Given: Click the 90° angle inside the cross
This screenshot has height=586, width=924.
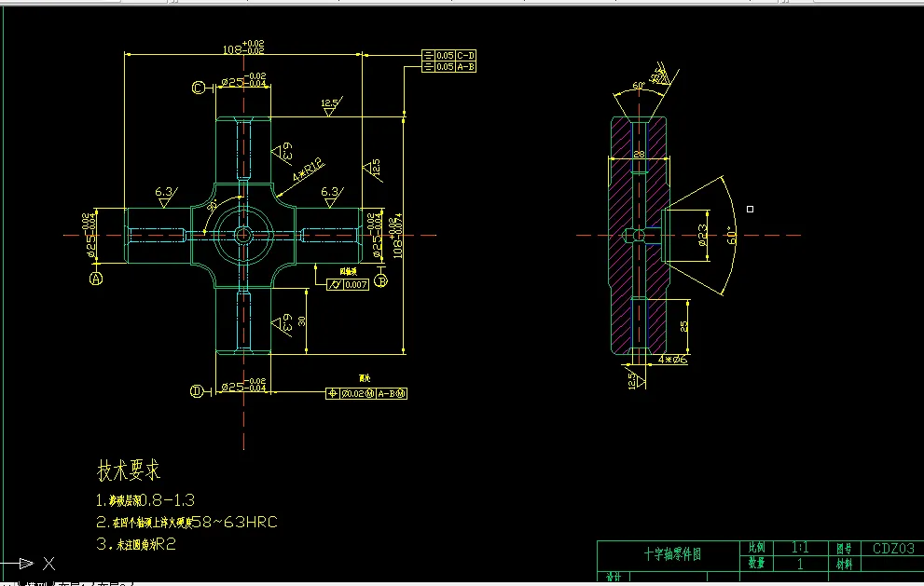Looking at the screenshot, I should (x=213, y=204).
